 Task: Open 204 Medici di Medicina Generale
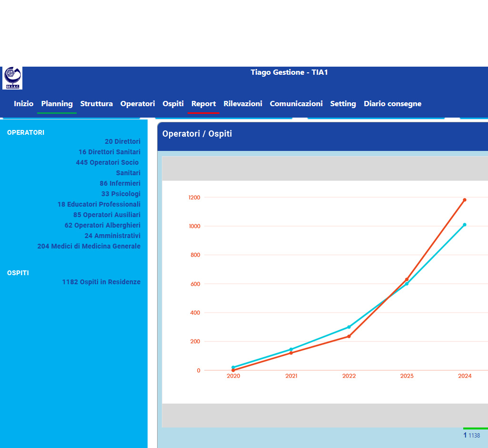(x=89, y=246)
